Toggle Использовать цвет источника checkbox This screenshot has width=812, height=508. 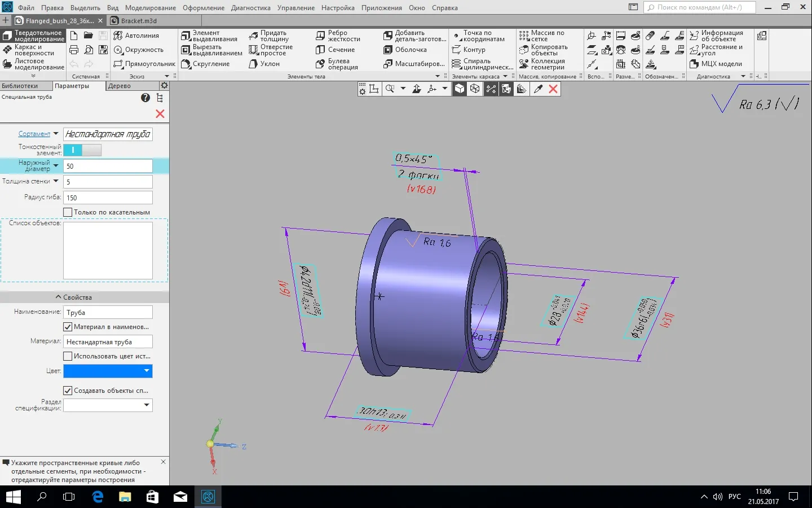(68, 356)
